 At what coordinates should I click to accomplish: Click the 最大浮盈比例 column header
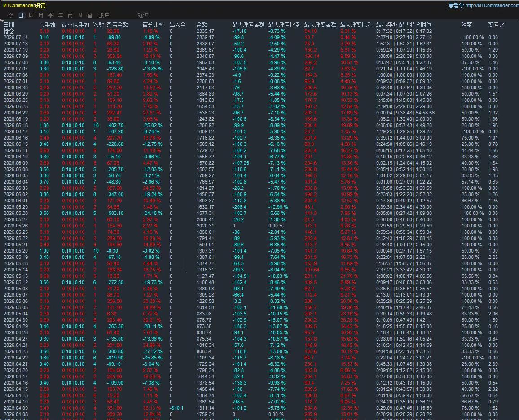click(356, 25)
